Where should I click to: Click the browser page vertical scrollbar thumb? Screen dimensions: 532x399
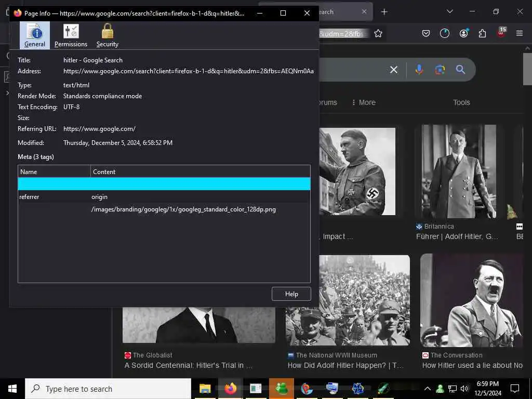click(x=528, y=69)
